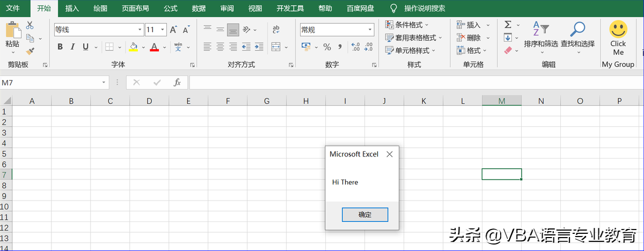
Task: Open the Name Box dropdown arrow
Action: coord(104,82)
